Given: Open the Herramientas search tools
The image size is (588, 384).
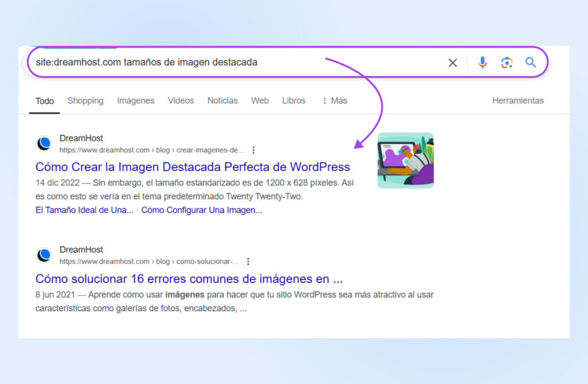Looking at the screenshot, I should point(518,101).
